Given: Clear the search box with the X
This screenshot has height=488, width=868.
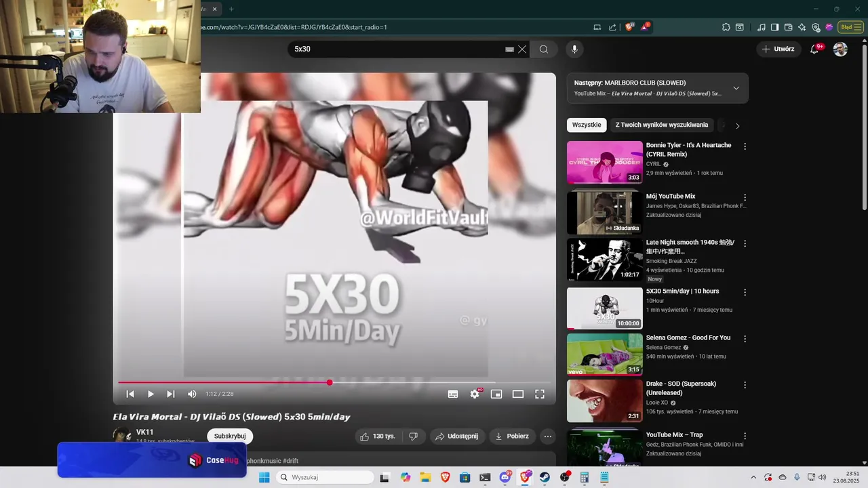Looking at the screenshot, I should [x=522, y=49].
